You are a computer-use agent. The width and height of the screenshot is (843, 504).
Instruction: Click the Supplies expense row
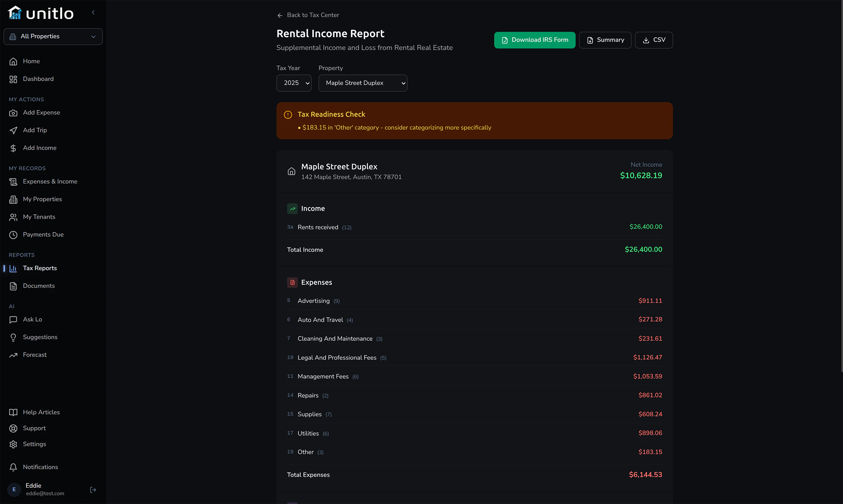[474, 414]
